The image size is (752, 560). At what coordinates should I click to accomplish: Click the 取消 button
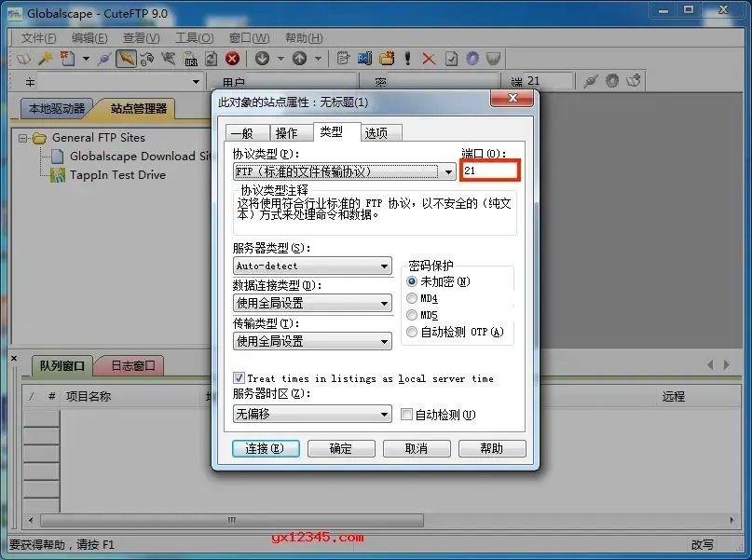tap(417, 449)
